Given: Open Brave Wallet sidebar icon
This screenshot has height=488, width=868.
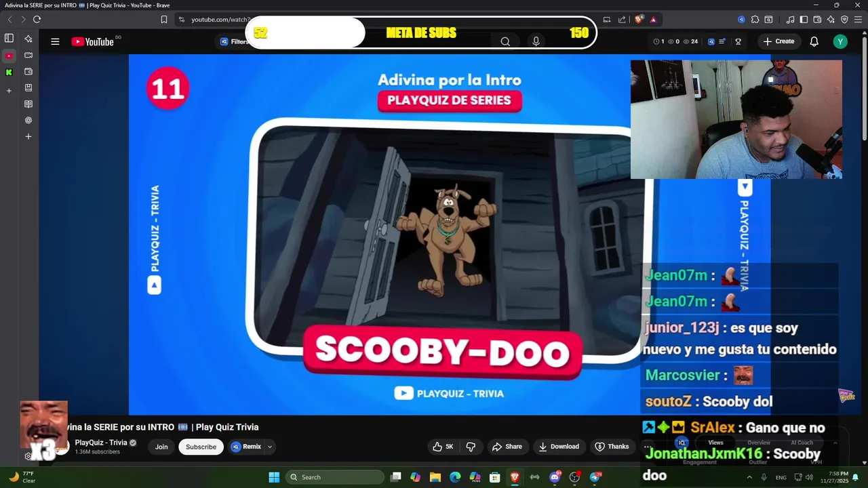Looking at the screenshot, I should point(28,72).
